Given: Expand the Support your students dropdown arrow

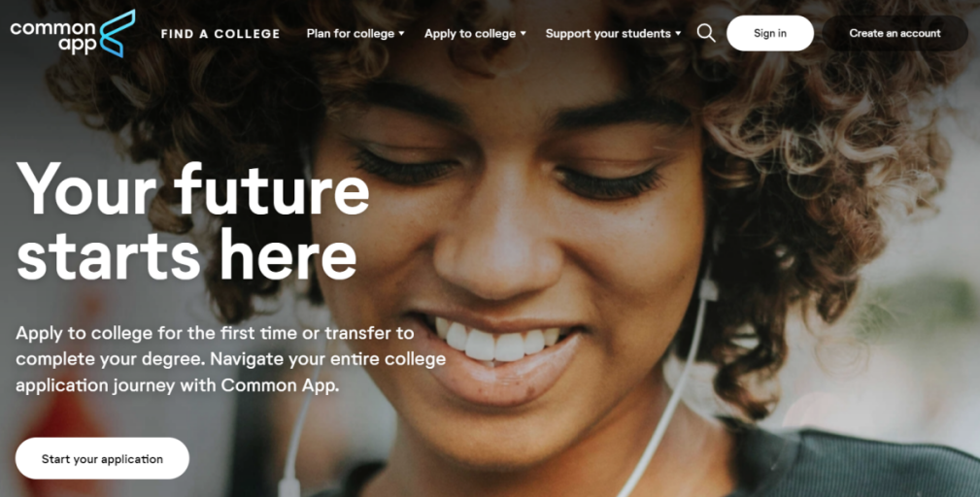Looking at the screenshot, I should 678,34.
